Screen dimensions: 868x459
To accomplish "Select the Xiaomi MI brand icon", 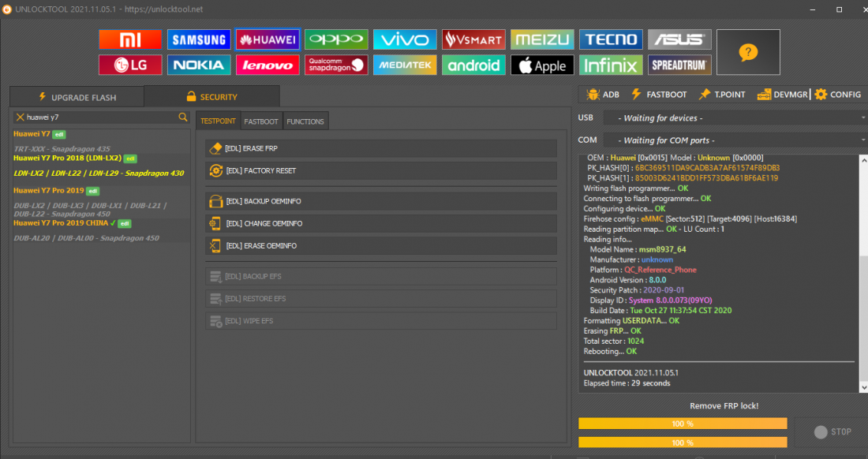I will pyautogui.click(x=130, y=39).
